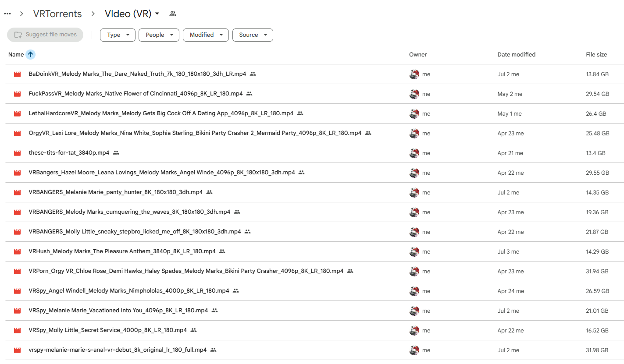Viewport: 624px width, 364px height.
Task: Click the owner avatar in the 21.01 GB row
Action: pos(414,311)
